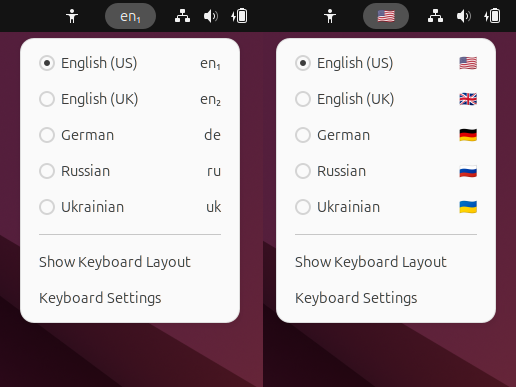Open Keyboard Settings in right flag menu
The image size is (516, 387).
356,298
